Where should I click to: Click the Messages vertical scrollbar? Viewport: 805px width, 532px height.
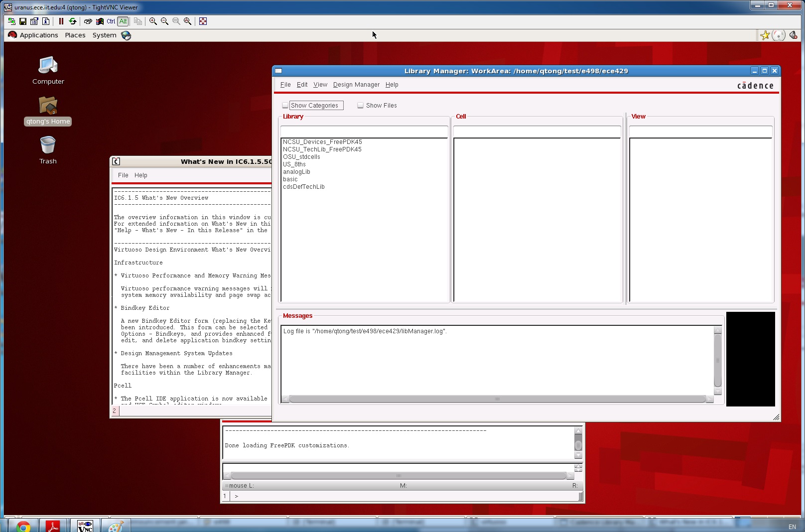[x=718, y=361]
